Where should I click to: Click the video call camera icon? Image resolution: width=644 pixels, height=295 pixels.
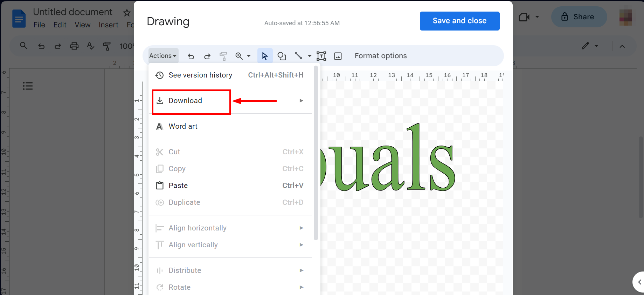pyautogui.click(x=524, y=17)
